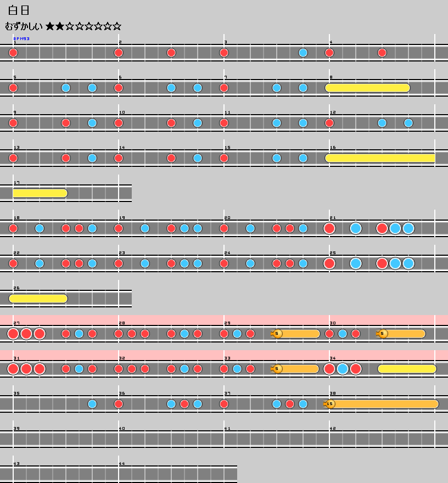
Task: Click the むずかしい difficulty label
Action: pos(24,26)
